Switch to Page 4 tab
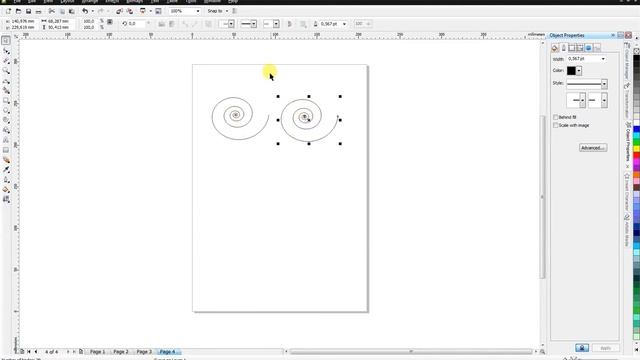The width and height of the screenshot is (640, 360). coord(168,351)
